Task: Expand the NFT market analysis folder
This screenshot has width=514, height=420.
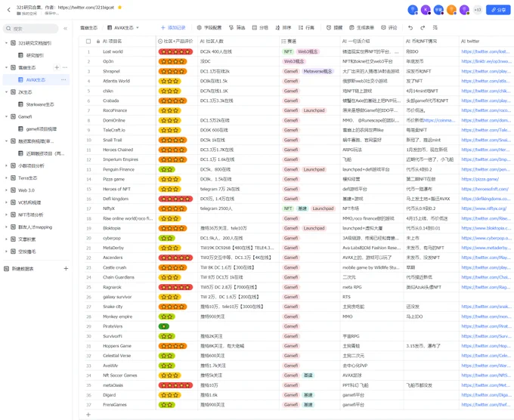Action: (x=6, y=215)
